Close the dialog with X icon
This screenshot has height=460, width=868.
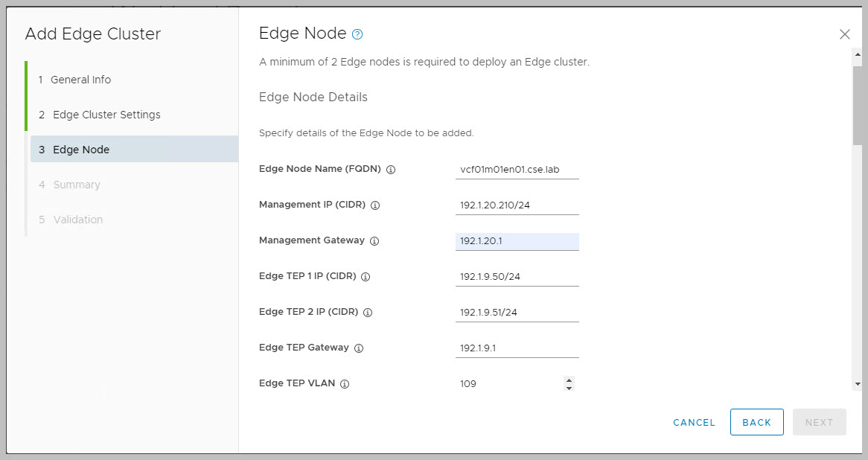844,34
